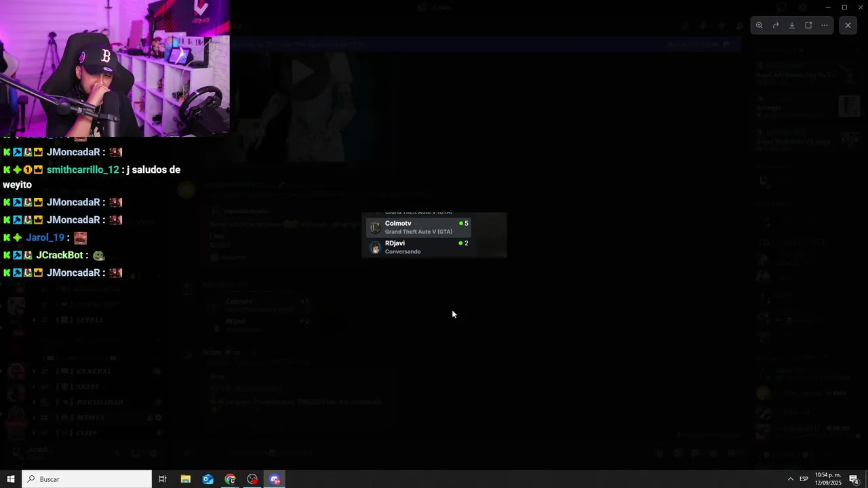Click the enlarged screenshot preview image
Screen dimensions: 868x488
(x=434, y=235)
